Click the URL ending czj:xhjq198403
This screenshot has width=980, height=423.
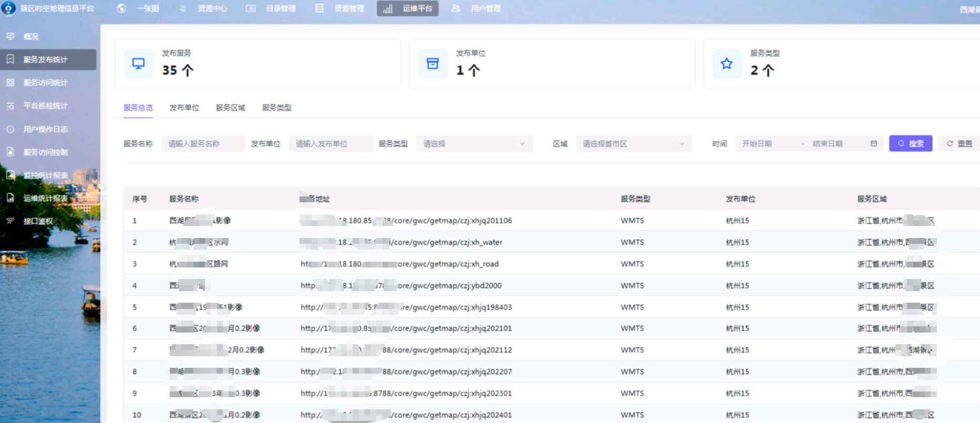point(406,307)
